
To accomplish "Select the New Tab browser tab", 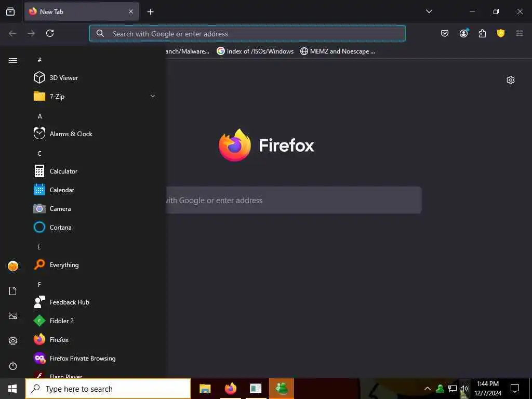I will (82, 11).
